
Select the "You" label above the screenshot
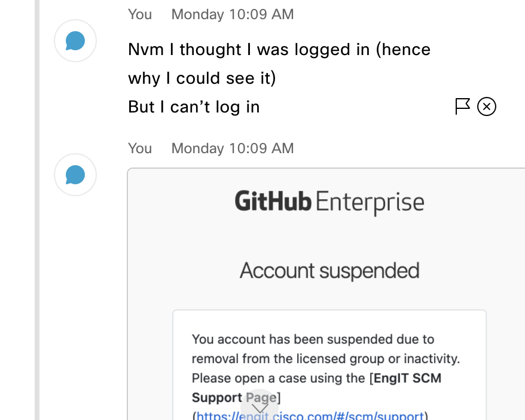[x=140, y=148]
